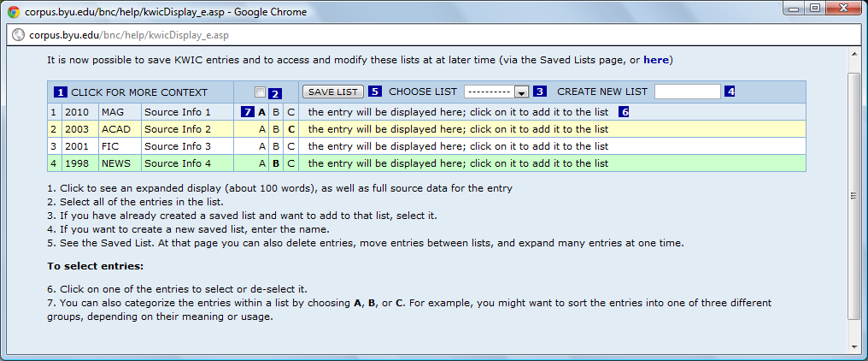Select the 2001 FIC entry text

[x=459, y=146]
